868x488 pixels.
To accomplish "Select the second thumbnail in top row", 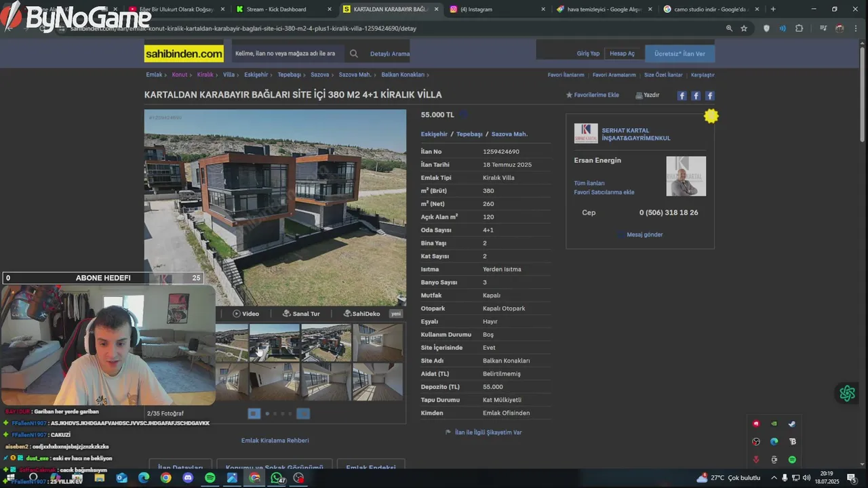I will (274, 342).
